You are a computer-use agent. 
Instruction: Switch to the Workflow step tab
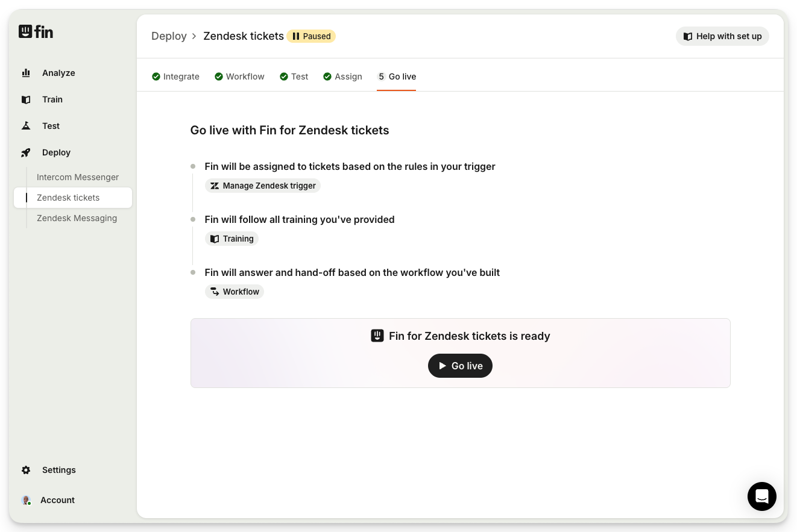tap(239, 77)
